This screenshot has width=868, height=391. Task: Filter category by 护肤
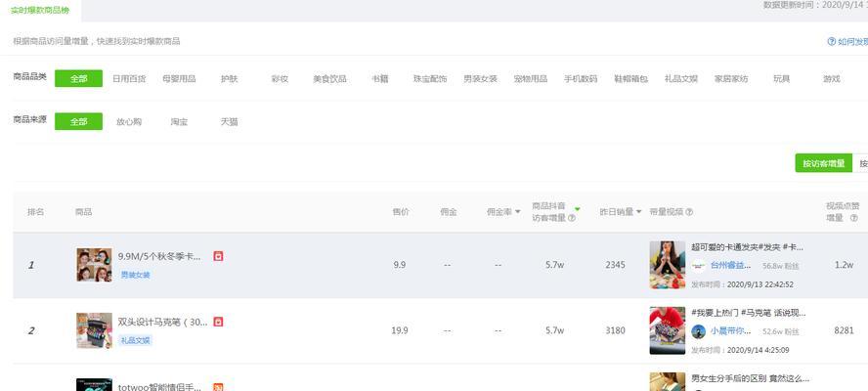click(229, 78)
